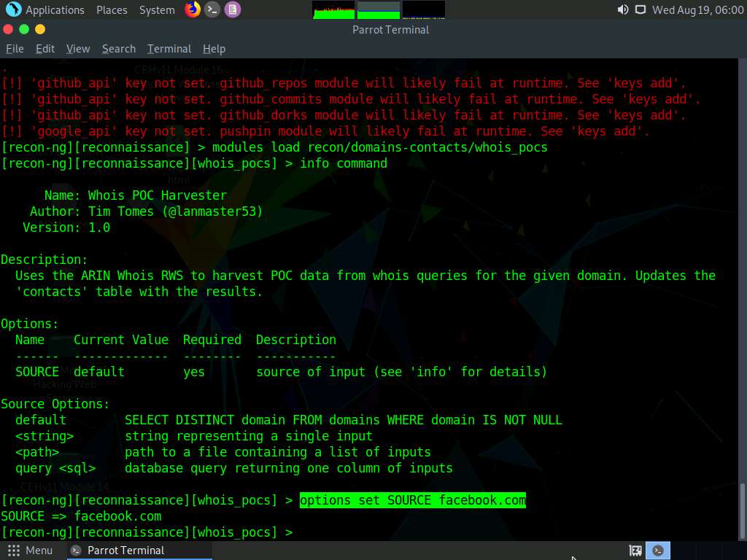Click the terminal scrollbar handle
This screenshot has width=747, height=560.
742,510
